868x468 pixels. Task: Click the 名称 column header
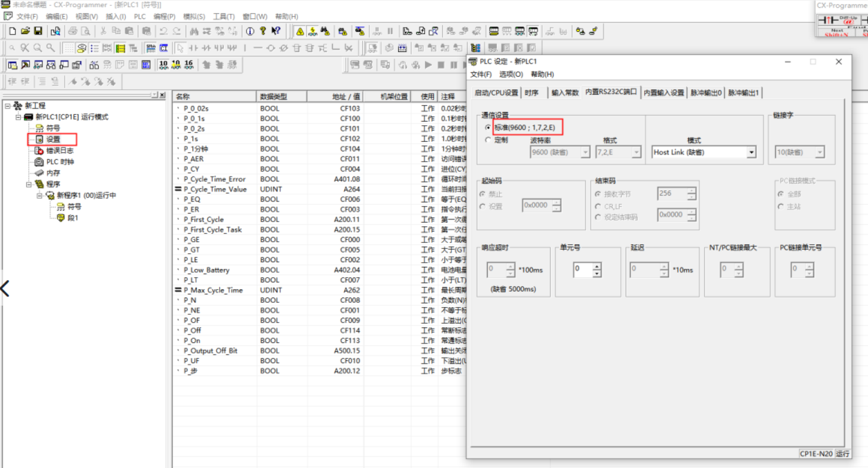tap(214, 96)
